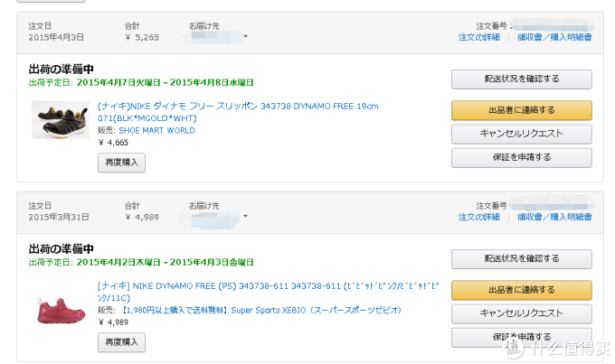Click 配送状況を確認する for the black shoe order

pos(522,79)
